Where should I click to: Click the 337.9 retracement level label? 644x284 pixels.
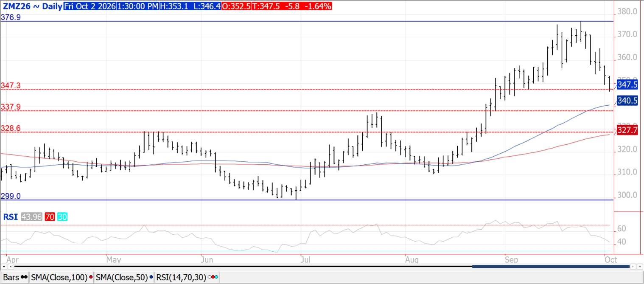click(x=11, y=107)
